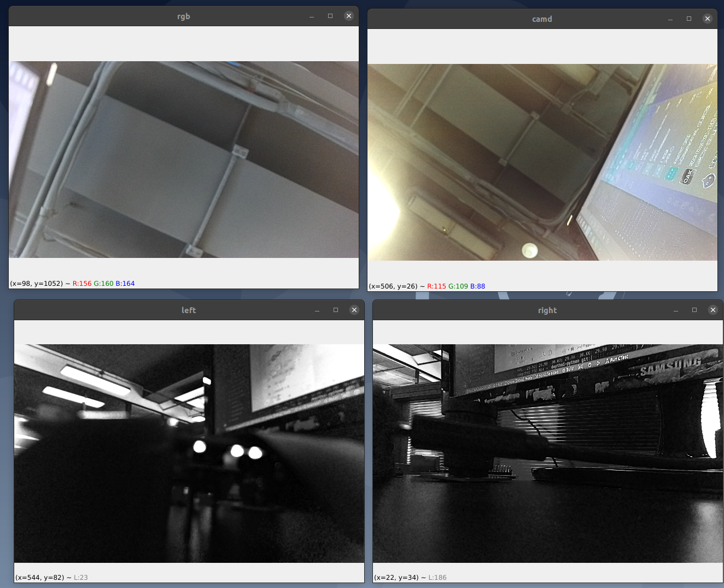724x588 pixels.
Task: Maximize the rgb window
Action: tap(330, 16)
